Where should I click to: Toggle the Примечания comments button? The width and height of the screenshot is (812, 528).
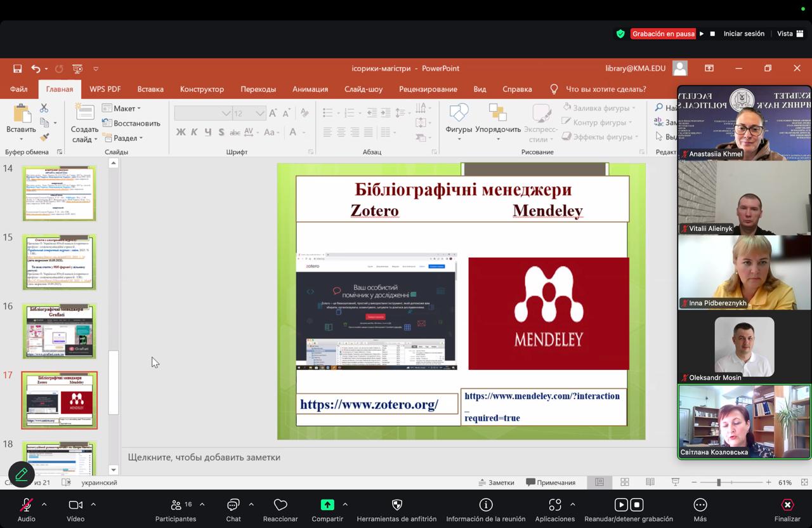point(551,482)
